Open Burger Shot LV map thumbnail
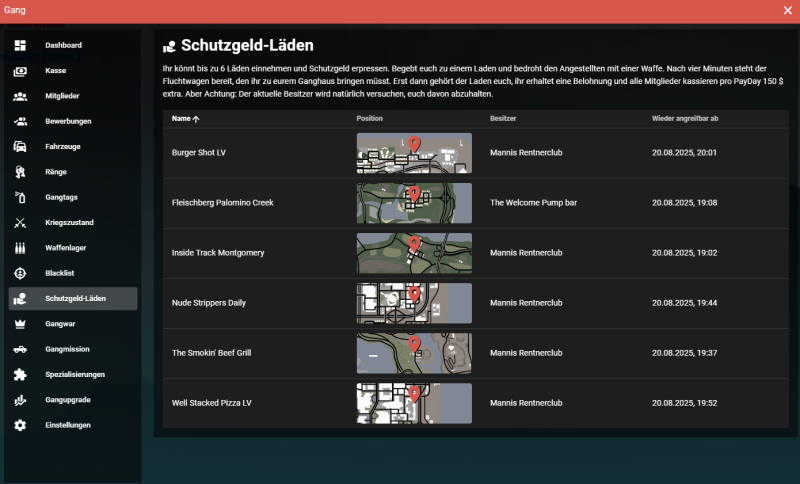 tap(414, 153)
